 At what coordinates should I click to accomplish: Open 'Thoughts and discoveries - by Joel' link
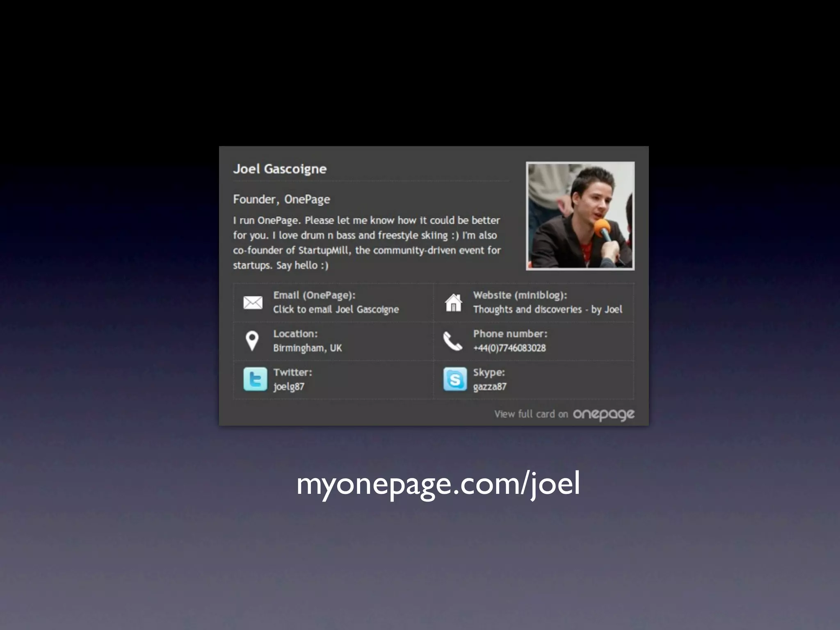click(x=548, y=310)
